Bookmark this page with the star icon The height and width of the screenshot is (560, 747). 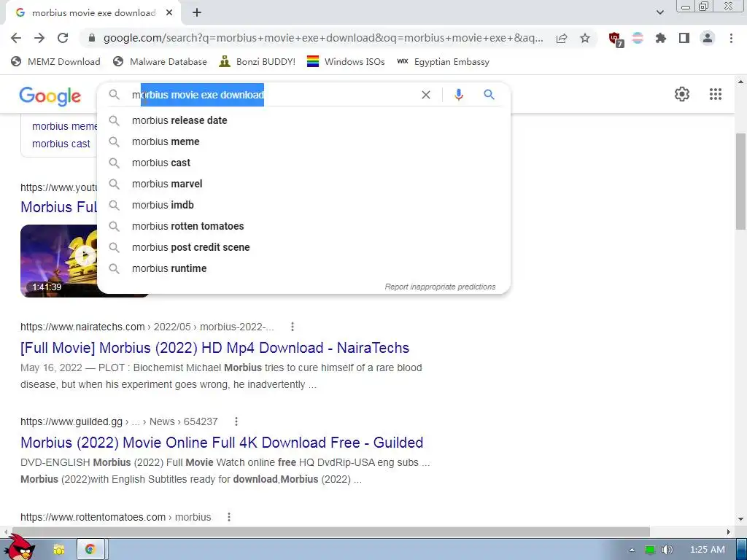point(585,38)
